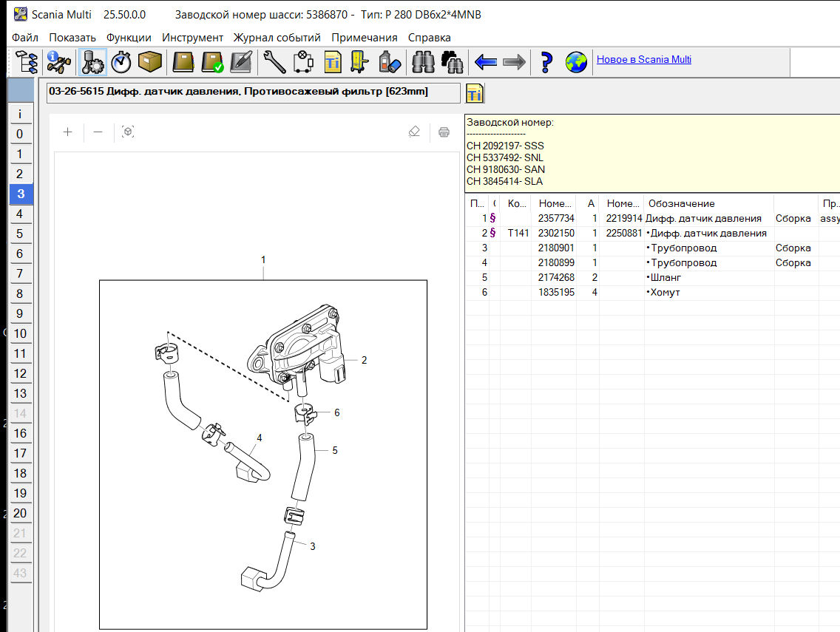Click the single binoculars search icon
The width and height of the screenshot is (840, 632).
click(423, 62)
